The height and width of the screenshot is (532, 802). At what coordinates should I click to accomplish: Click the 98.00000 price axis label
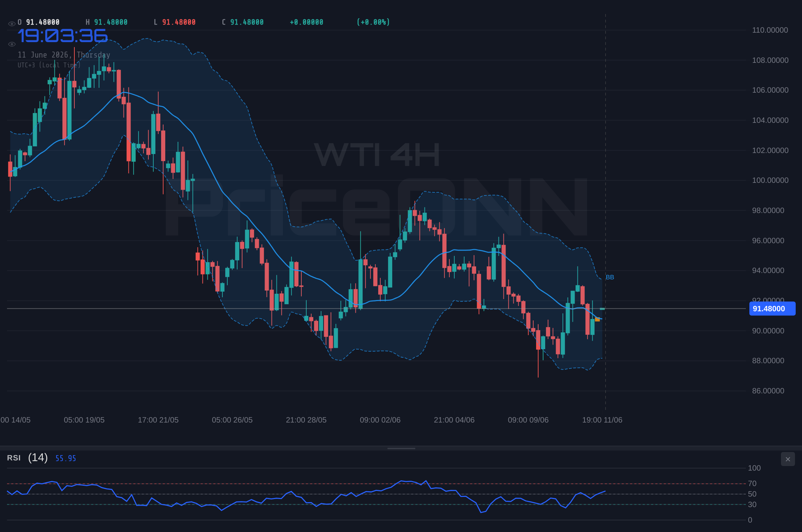[x=768, y=211]
